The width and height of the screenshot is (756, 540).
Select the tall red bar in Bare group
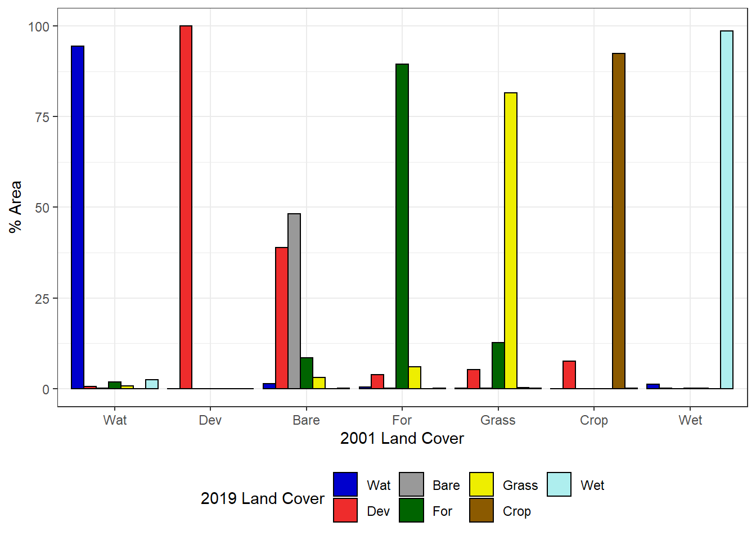282,318
